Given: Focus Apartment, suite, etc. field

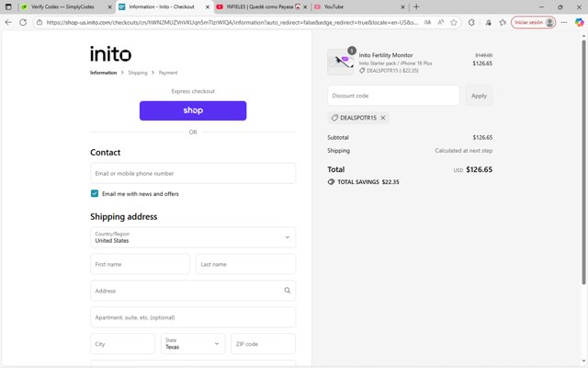Looking at the screenshot, I should tap(193, 317).
